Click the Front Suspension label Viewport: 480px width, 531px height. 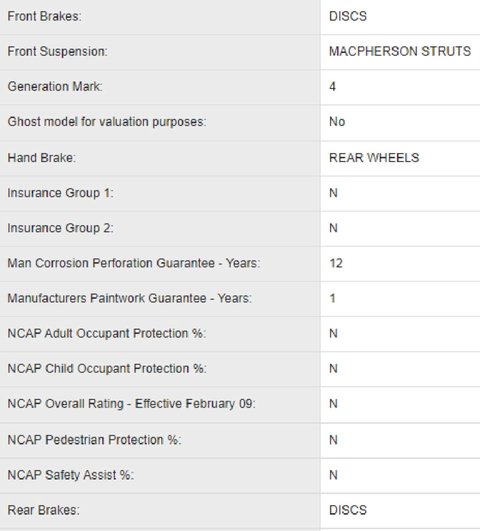[x=57, y=51]
